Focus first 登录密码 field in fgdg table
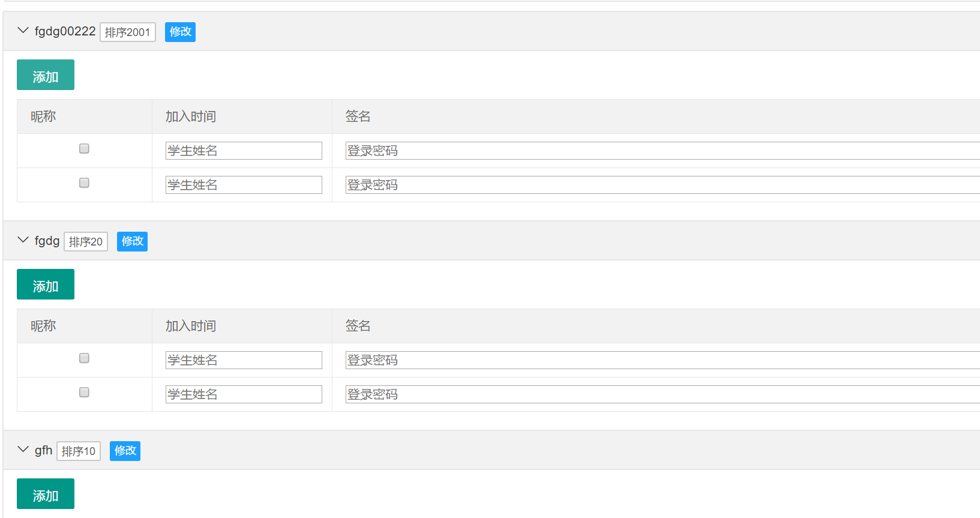This screenshot has width=980, height=518. (x=663, y=360)
